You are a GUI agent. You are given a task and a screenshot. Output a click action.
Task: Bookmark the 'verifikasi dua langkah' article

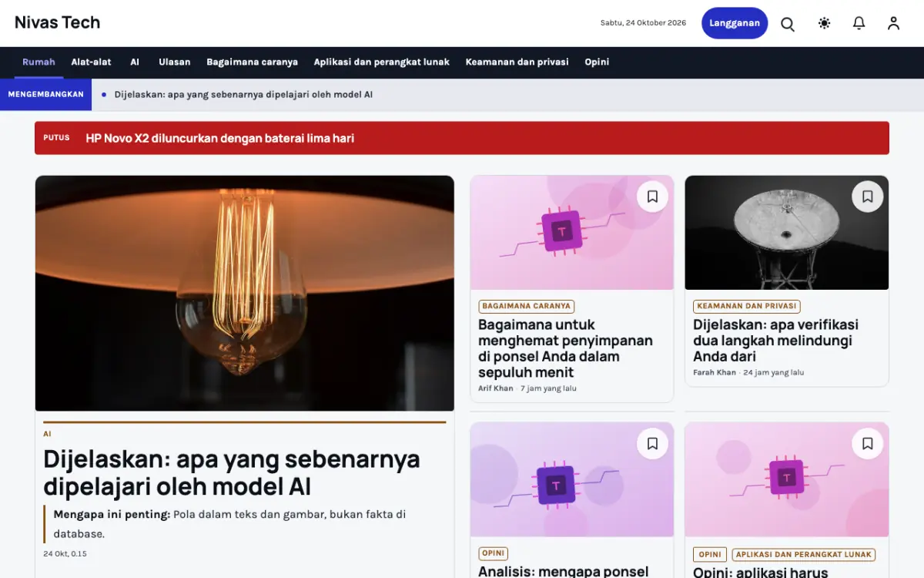click(867, 197)
